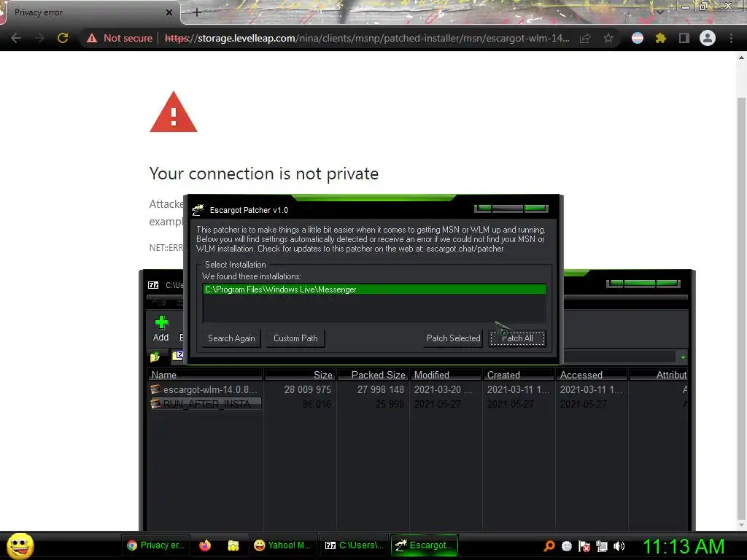Click the RUN_AFTER_INSTA file icon
Image resolution: width=747 pixels, height=560 pixels.
tap(155, 404)
